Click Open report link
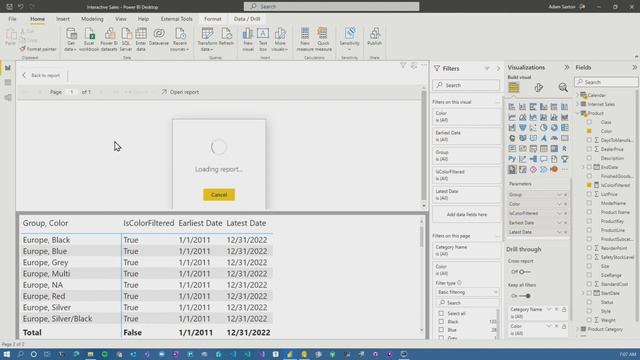640x360 pixels. tap(180, 92)
